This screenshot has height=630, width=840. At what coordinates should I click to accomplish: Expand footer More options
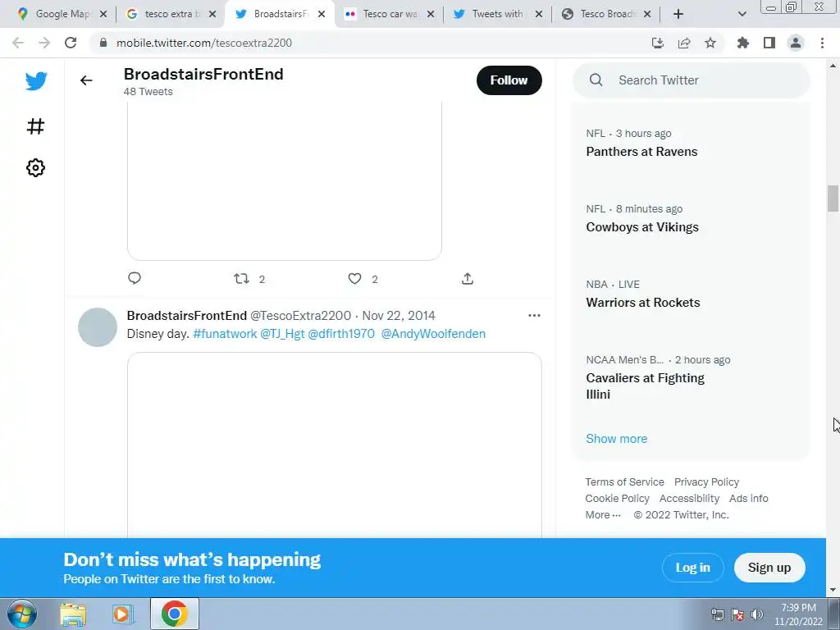point(603,515)
